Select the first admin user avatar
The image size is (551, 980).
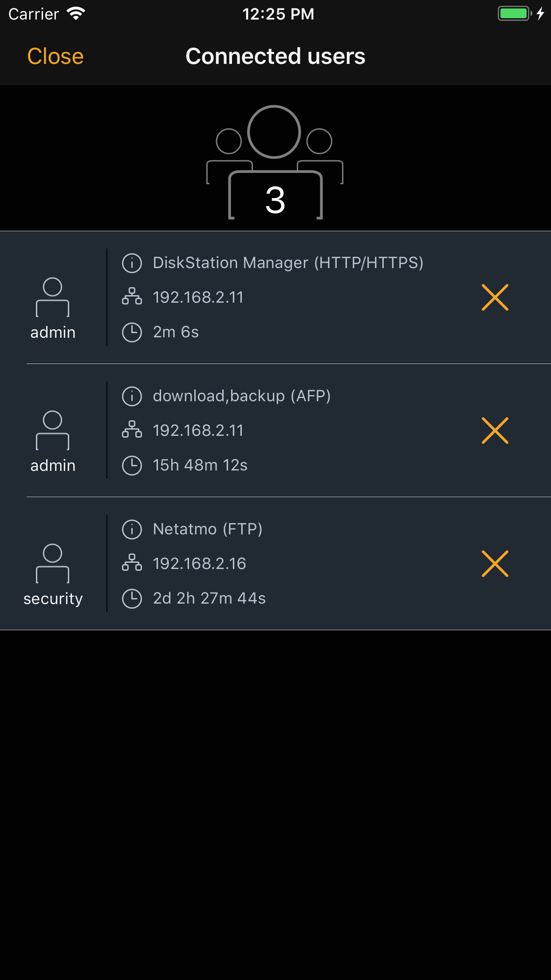point(52,297)
